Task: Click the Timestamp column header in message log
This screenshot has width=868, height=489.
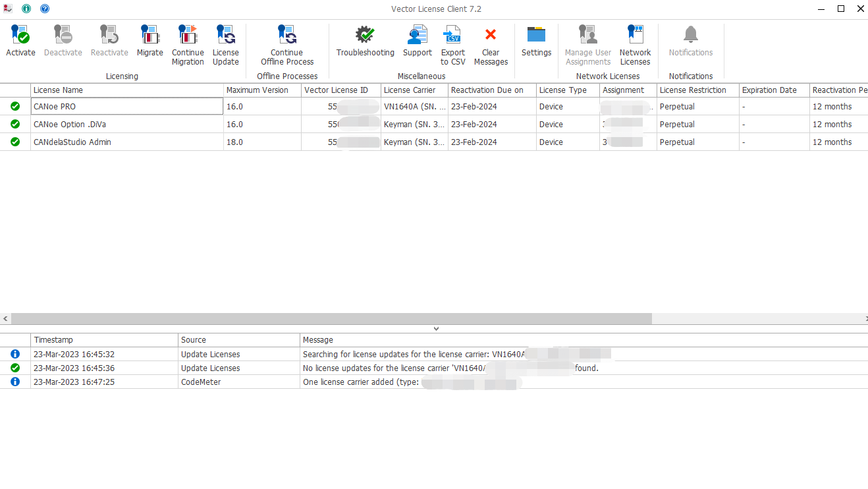Action: pyautogui.click(x=105, y=340)
